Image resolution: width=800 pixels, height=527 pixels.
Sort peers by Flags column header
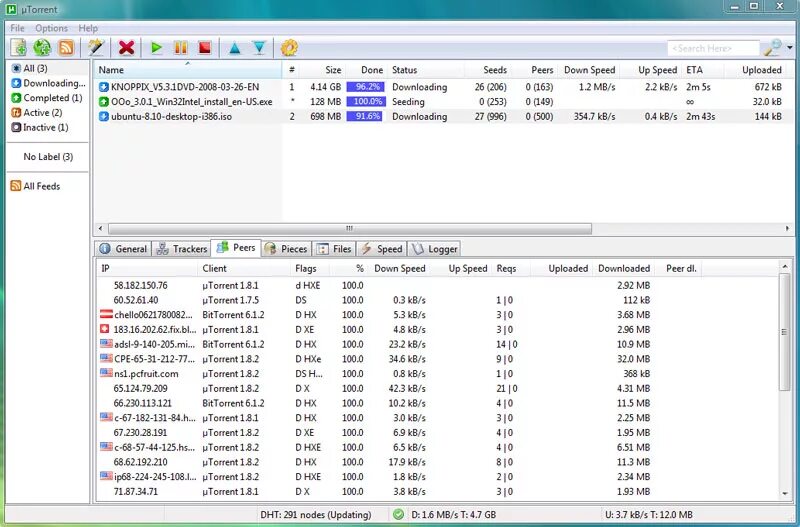coord(309,269)
